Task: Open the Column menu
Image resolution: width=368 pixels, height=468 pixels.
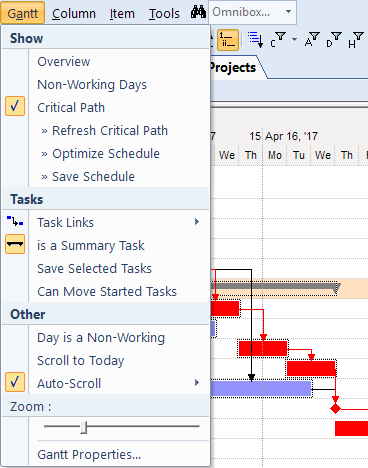Action: coord(74,14)
